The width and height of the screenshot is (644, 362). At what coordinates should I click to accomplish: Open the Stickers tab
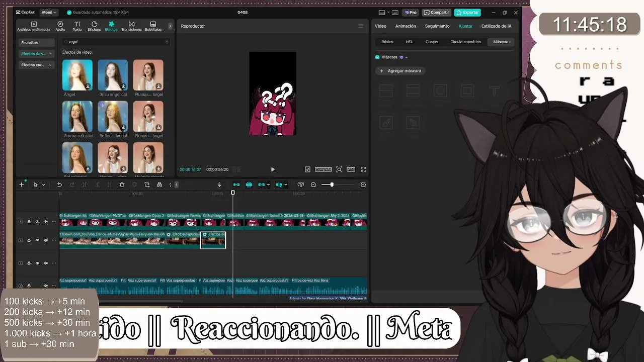tap(94, 26)
